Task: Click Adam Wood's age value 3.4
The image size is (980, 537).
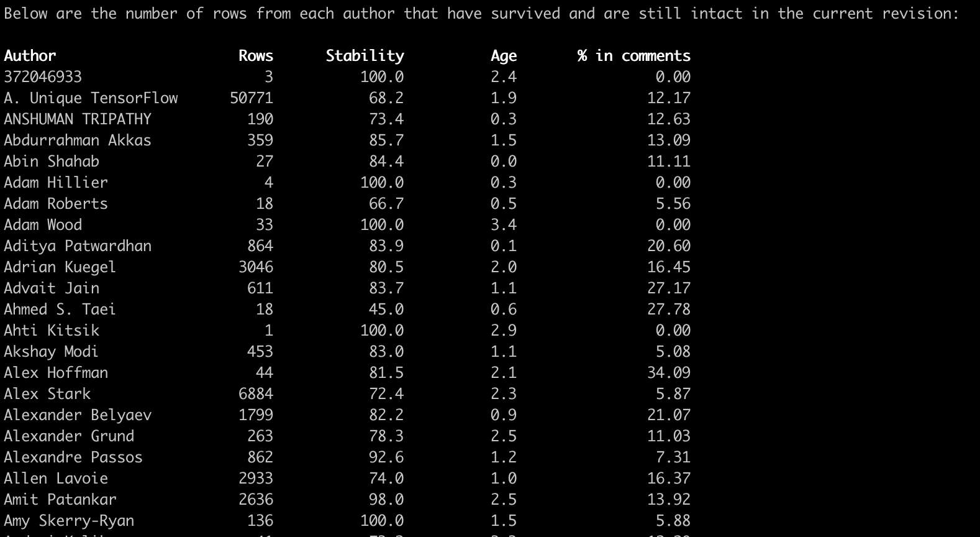Action: click(x=503, y=225)
